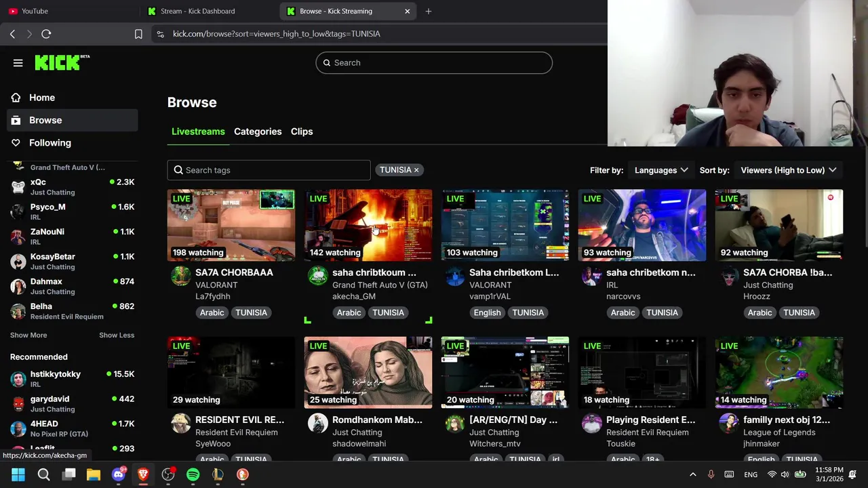The width and height of the screenshot is (868, 488).
Task: Expand followed list with Show More
Action: 28,335
